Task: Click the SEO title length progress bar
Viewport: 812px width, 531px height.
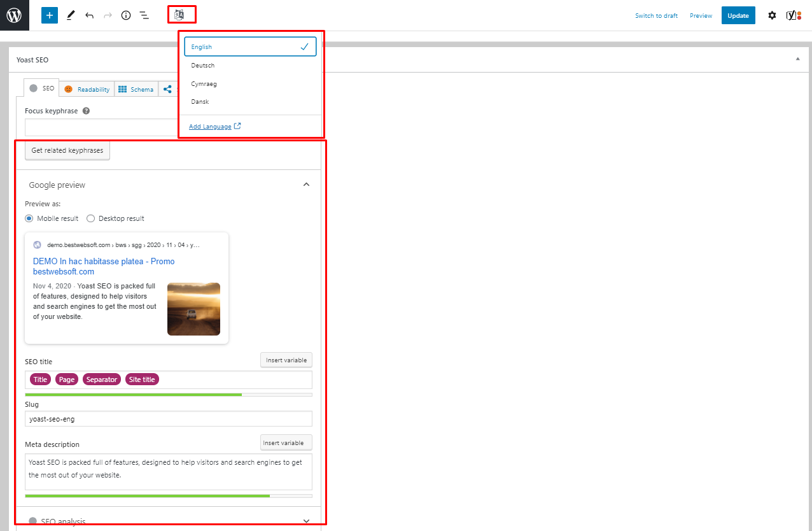Action: 169,395
